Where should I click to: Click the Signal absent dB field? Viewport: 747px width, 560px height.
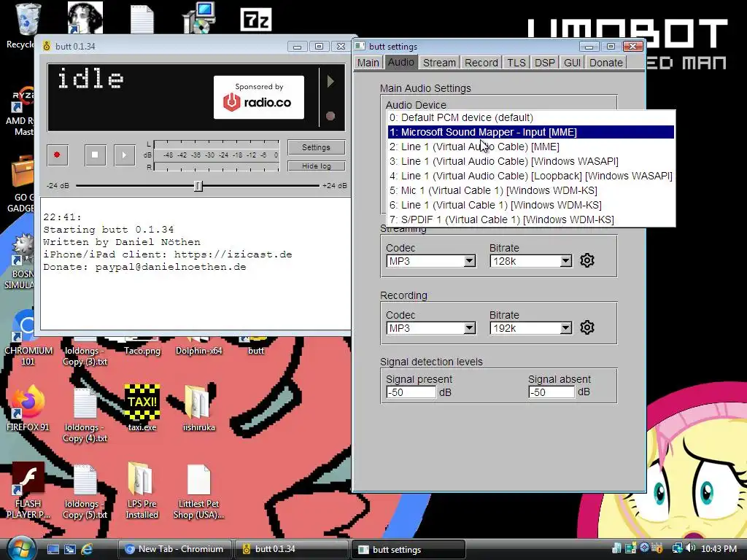click(551, 392)
